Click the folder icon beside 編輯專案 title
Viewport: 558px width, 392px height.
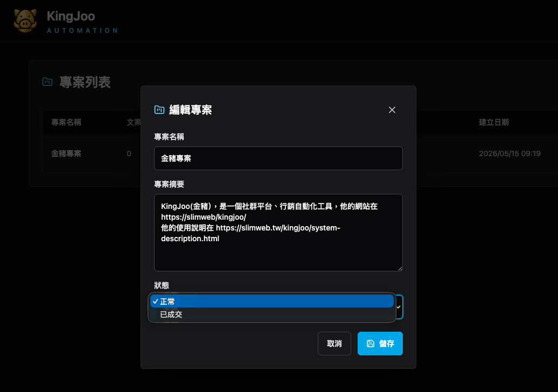pos(159,110)
